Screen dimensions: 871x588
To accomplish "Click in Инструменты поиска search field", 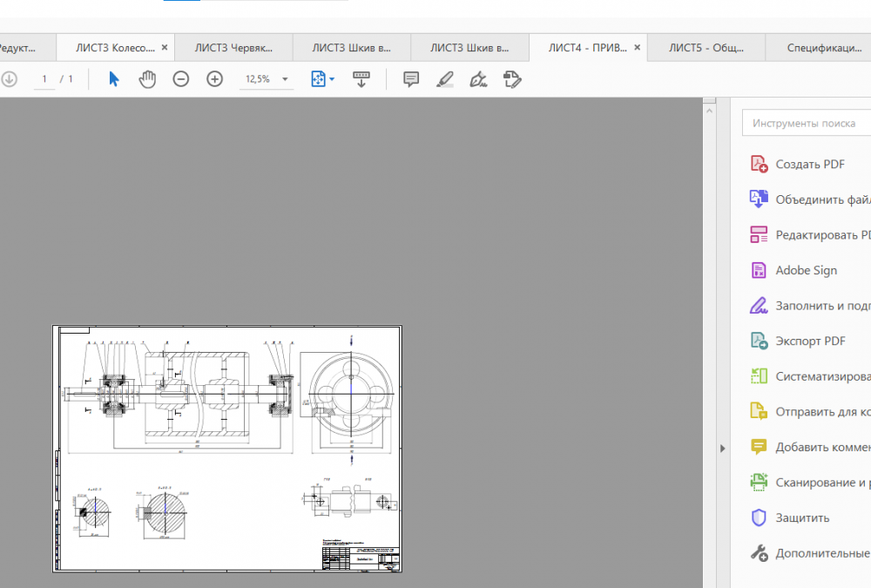I will tap(806, 124).
